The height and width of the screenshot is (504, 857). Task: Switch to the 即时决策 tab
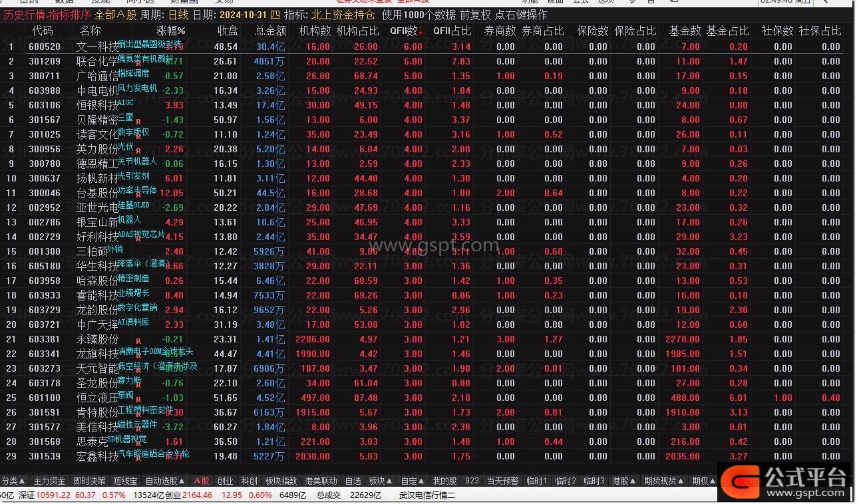click(x=90, y=481)
